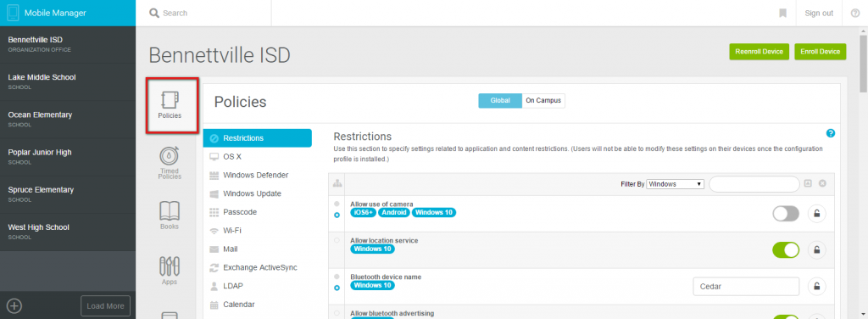Click Windows 10 tag under Bluetooth device name
The height and width of the screenshot is (319, 868).
tap(373, 286)
